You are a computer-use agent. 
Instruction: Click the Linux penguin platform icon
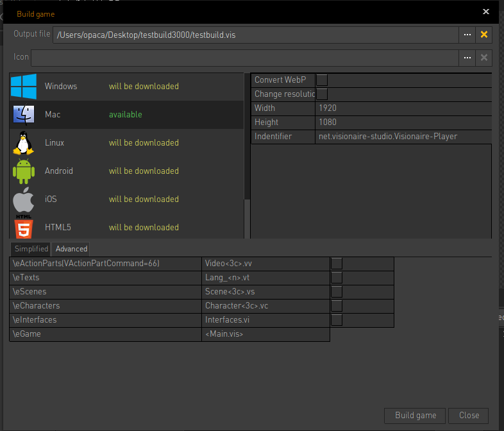coord(23,142)
